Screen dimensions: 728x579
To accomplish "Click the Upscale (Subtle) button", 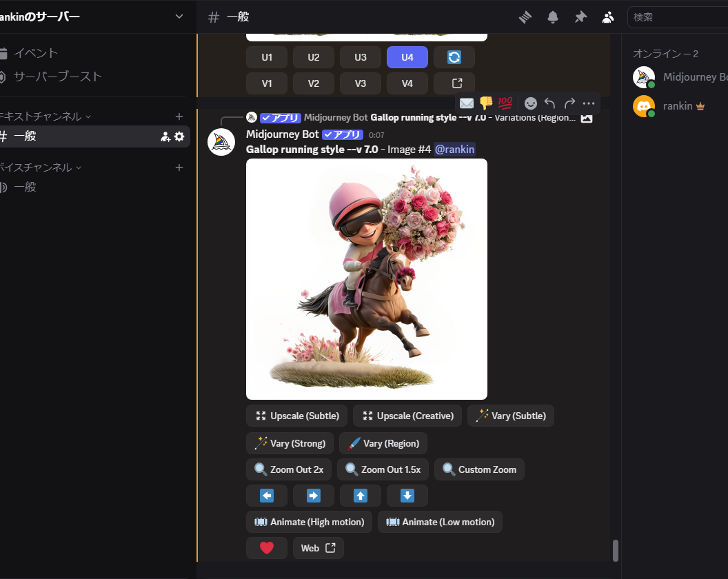I will (x=296, y=416).
